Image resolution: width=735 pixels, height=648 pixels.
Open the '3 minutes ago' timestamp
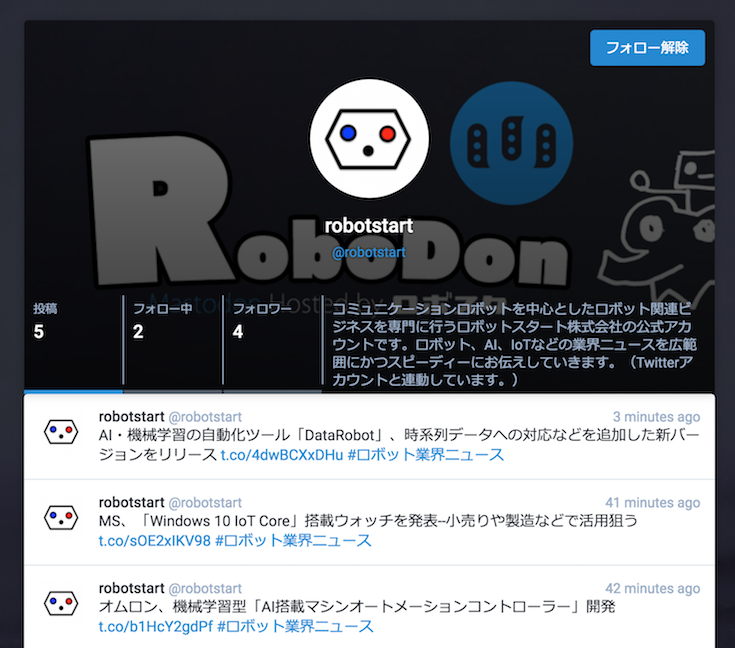pyautogui.click(x=656, y=416)
